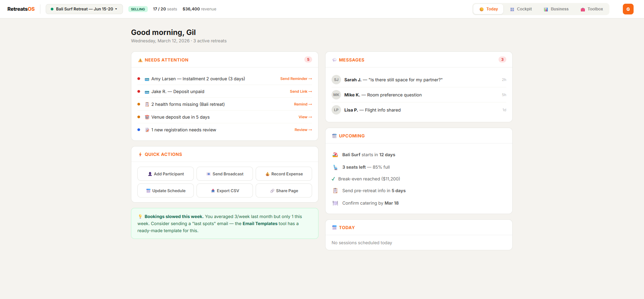Click Record Expense button
The height and width of the screenshot is (299, 644).
tap(284, 174)
